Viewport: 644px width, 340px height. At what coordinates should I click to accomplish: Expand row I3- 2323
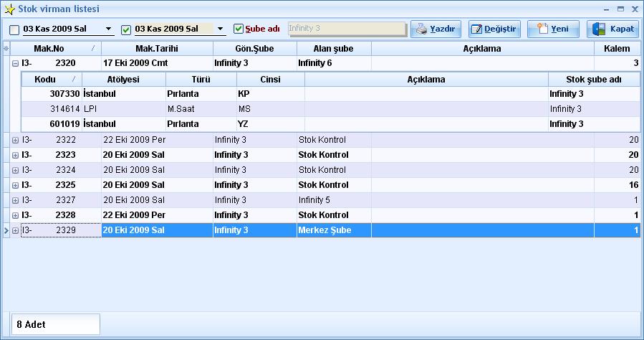[x=15, y=156]
